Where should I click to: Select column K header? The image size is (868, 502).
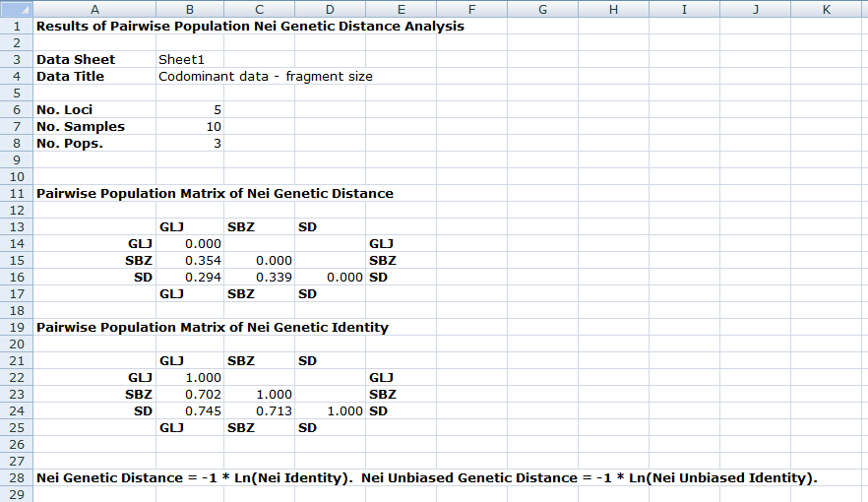click(827, 9)
